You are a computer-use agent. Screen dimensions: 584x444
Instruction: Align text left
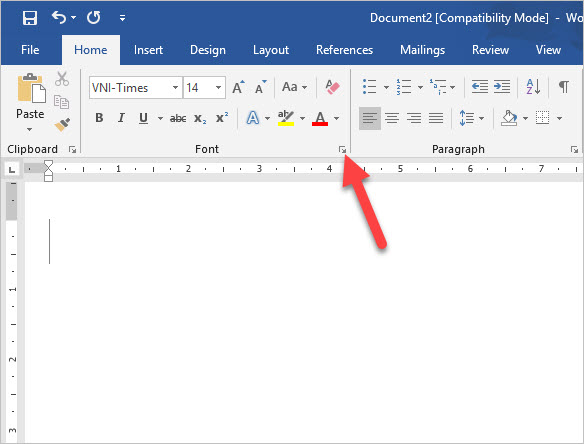(x=370, y=118)
